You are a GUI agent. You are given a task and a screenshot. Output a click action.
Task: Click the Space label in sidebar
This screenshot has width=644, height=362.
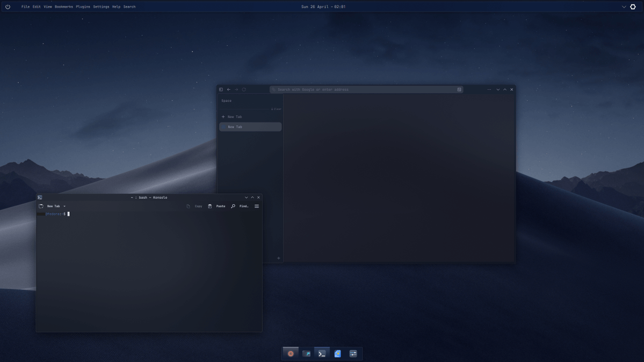(x=226, y=100)
